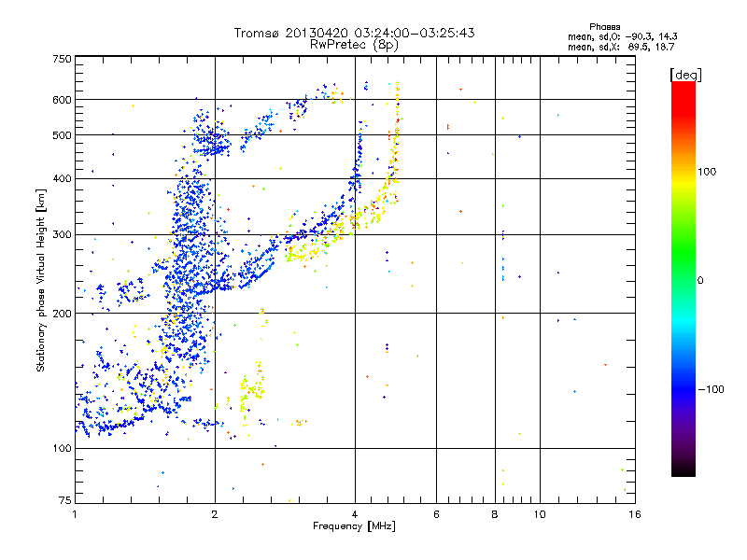
Task: Click 'Stationary phase Virtual Height [km]' axis title
Action: tap(41, 280)
